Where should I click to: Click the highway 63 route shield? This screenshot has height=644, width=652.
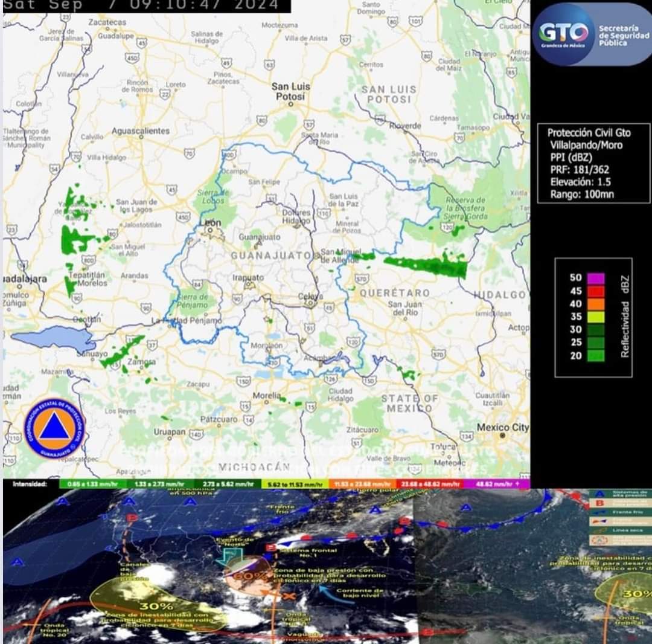(269, 65)
